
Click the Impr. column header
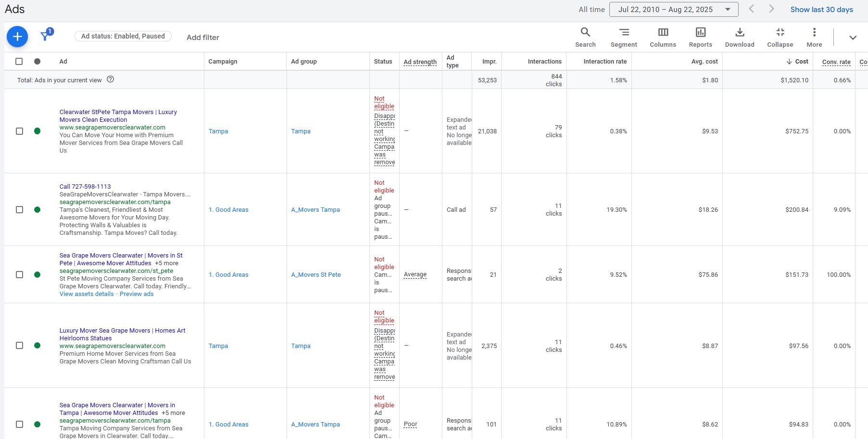[490, 61]
